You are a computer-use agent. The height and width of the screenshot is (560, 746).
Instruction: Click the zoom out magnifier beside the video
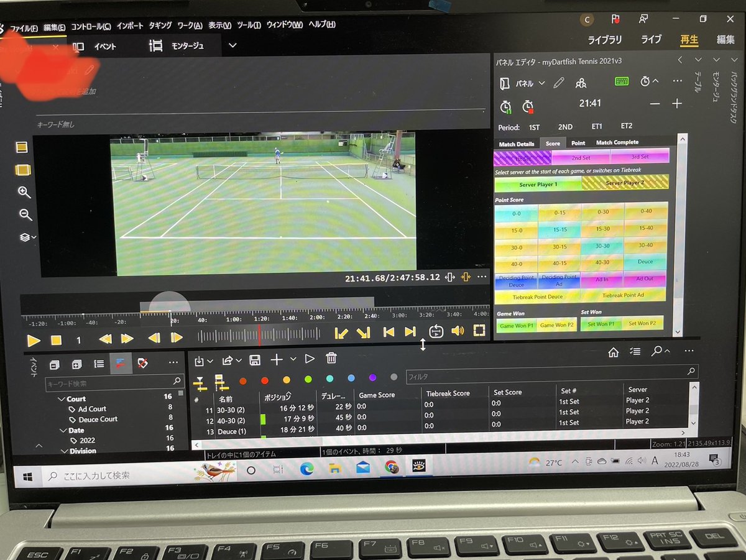click(x=25, y=214)
